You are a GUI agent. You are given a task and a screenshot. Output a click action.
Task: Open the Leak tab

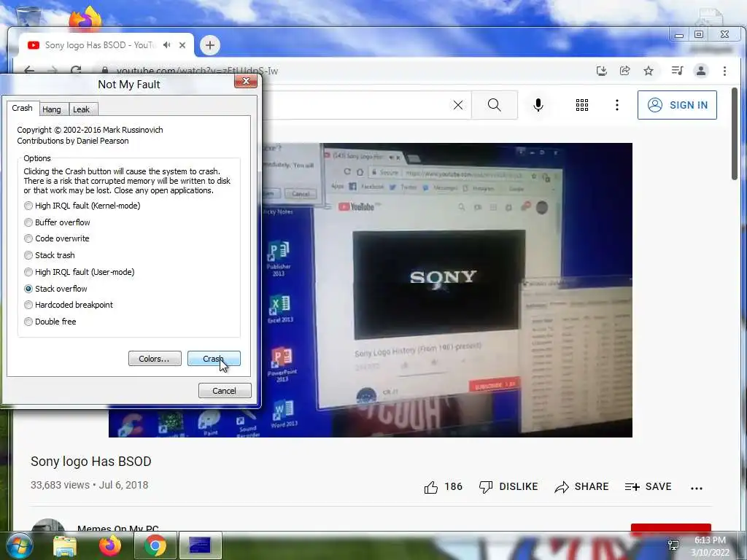coord(82,109)
